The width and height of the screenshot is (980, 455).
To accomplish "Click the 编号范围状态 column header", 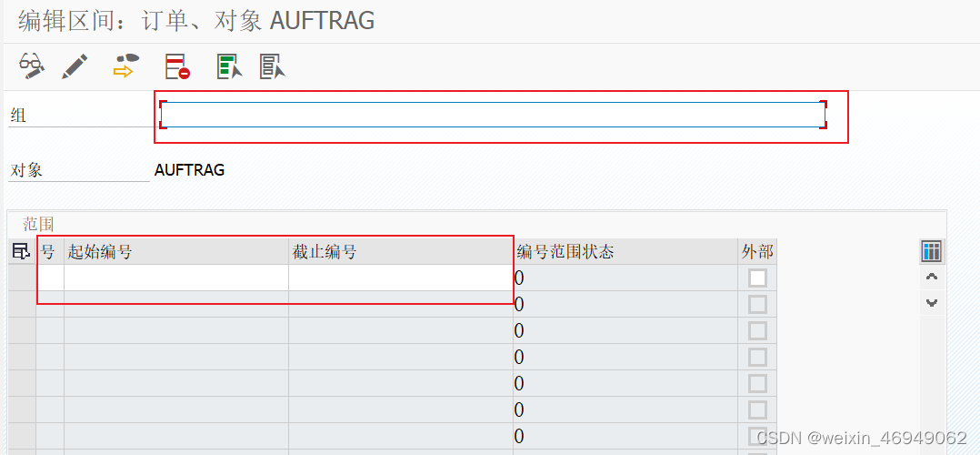I will 625,251.
